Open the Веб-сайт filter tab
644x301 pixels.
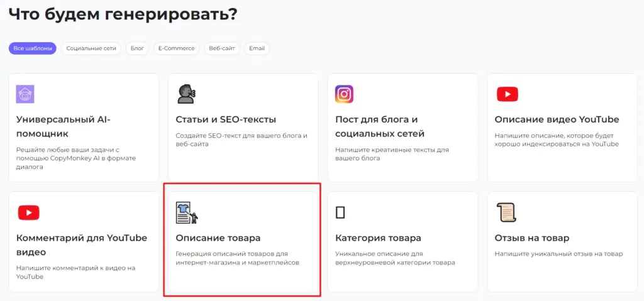coord(222,48)
